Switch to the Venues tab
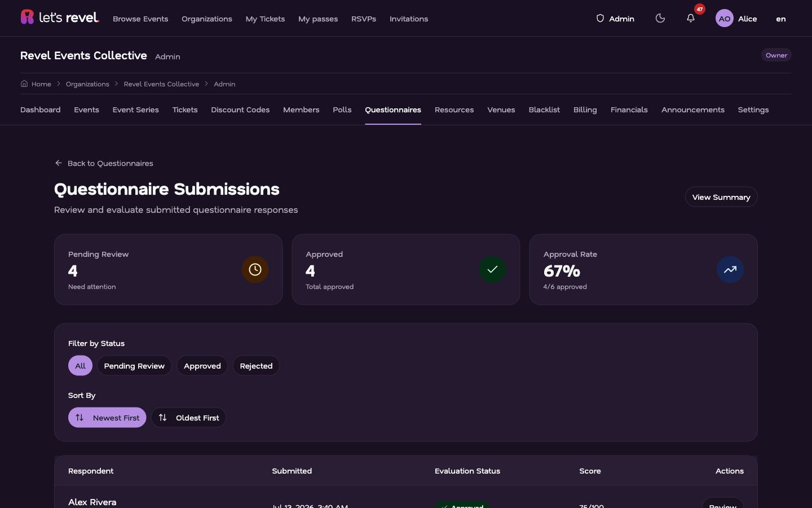 [501, 110]
